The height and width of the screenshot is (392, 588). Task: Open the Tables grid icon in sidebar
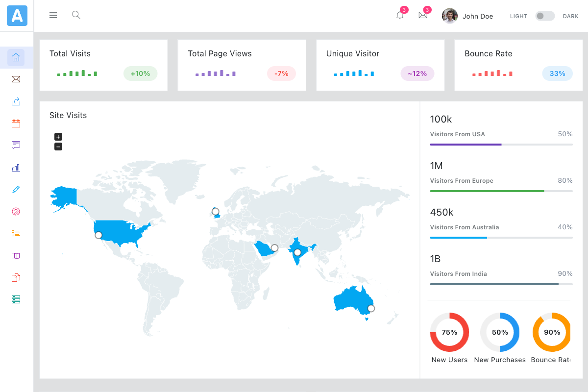point(16,299)
